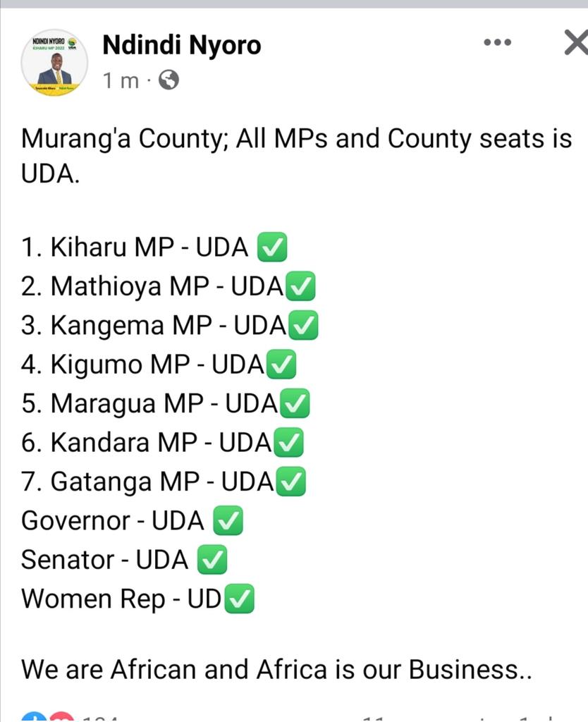Viewport: 588px width, 722px height.
Task: Click the green check beside Kangema MP
Action: (303, 325)
